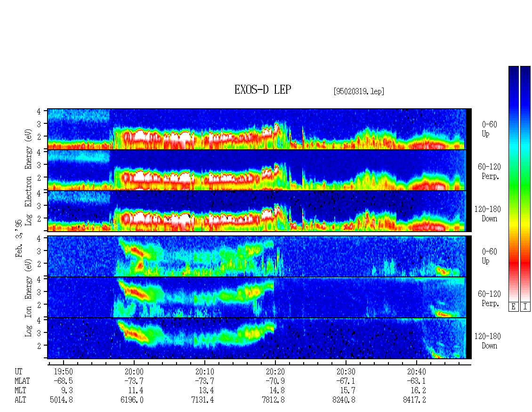Click the electron color scale bar

pos(513,184)
